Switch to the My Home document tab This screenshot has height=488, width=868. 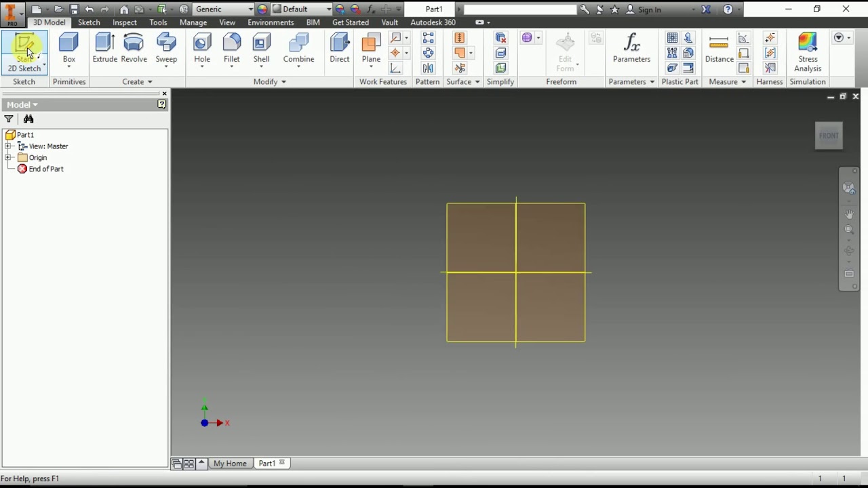(x=230, y=464)
